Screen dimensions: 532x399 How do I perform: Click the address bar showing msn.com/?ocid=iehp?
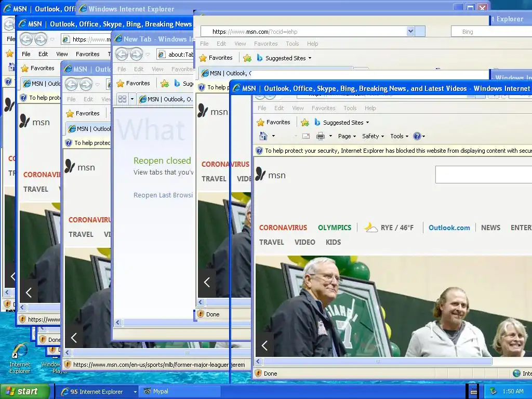click(303, 32)
